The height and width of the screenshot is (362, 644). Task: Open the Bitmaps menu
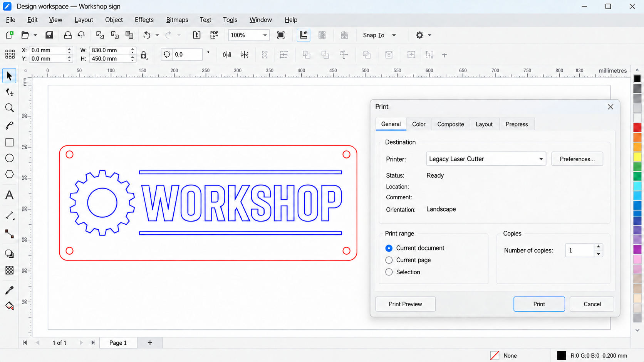coord(177,20)
